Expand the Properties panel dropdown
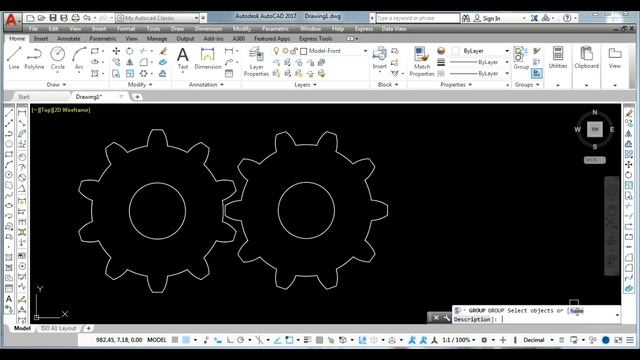This screenshot has width=640, height=360. tap(456, 84)
